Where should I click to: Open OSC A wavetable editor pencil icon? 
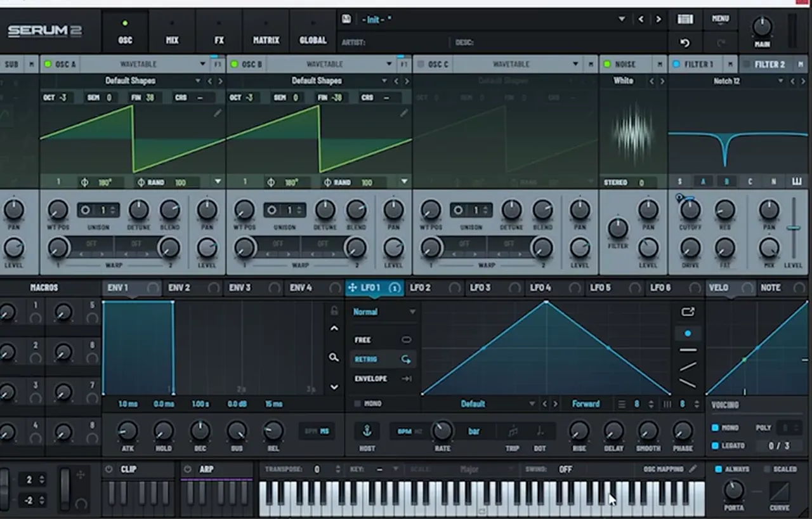[218, 113]
